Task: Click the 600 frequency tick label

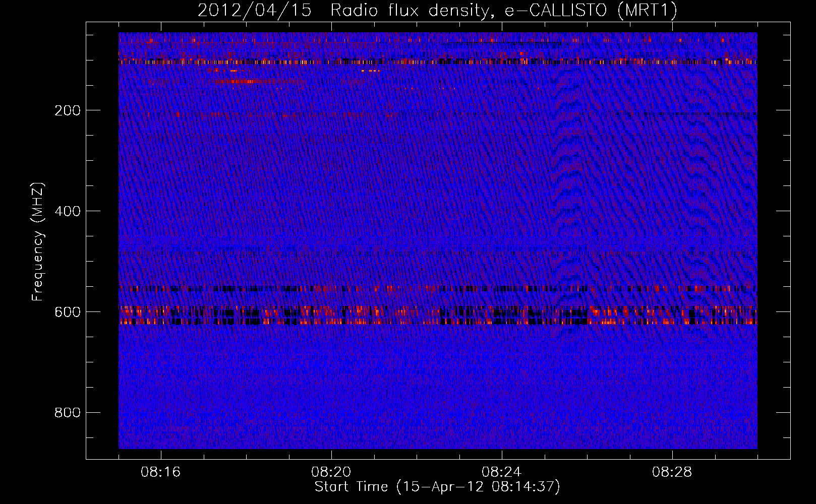Action: pos(68,312)
